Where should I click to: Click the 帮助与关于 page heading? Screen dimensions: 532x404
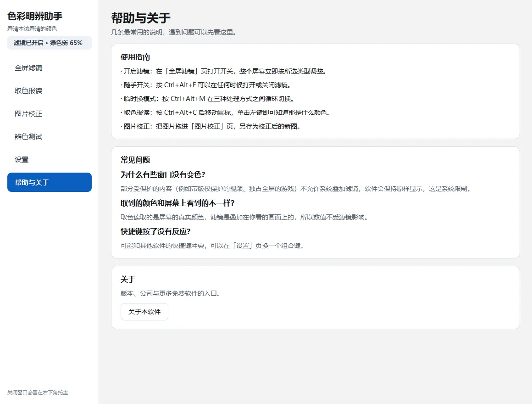coord(141,18)
